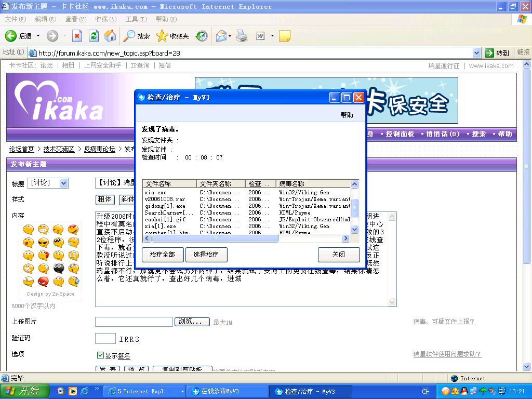Click the Go arrow next to address bar

pyautogui.click(x=489, y=53)
